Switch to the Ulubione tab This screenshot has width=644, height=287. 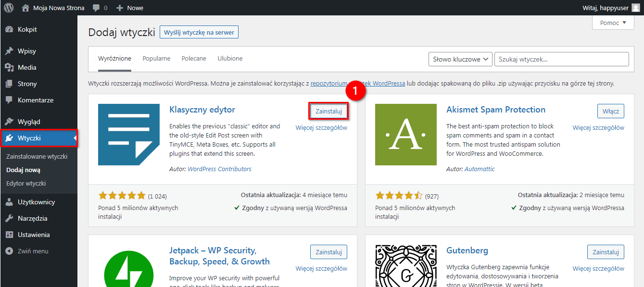(x=230, y=59)
